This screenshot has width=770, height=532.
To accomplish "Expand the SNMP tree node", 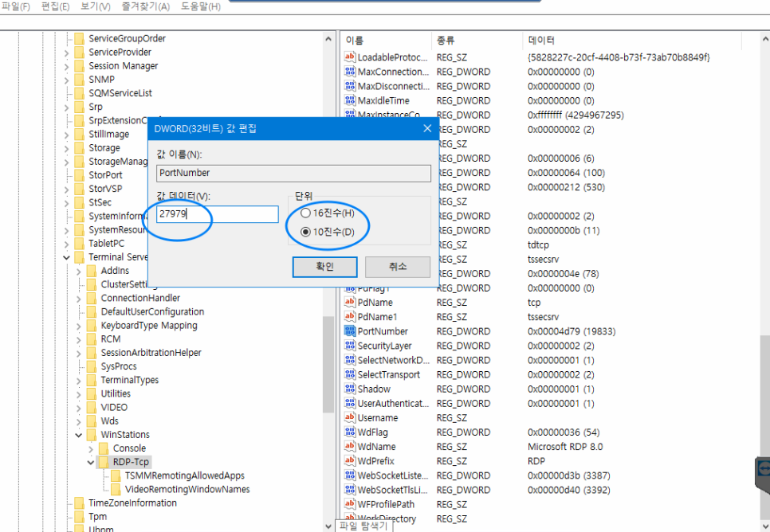I will pyautogui.click(x=67, y=80).
